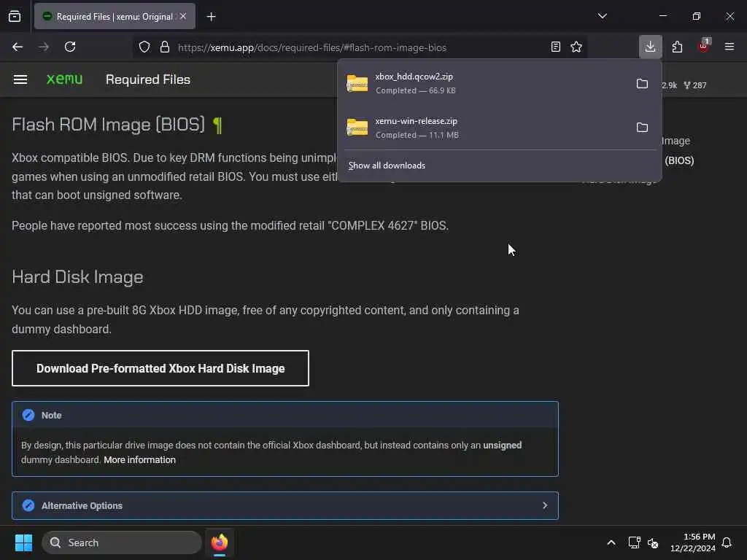Click the Alternative Options pencil icon

[x=28, y=506]
